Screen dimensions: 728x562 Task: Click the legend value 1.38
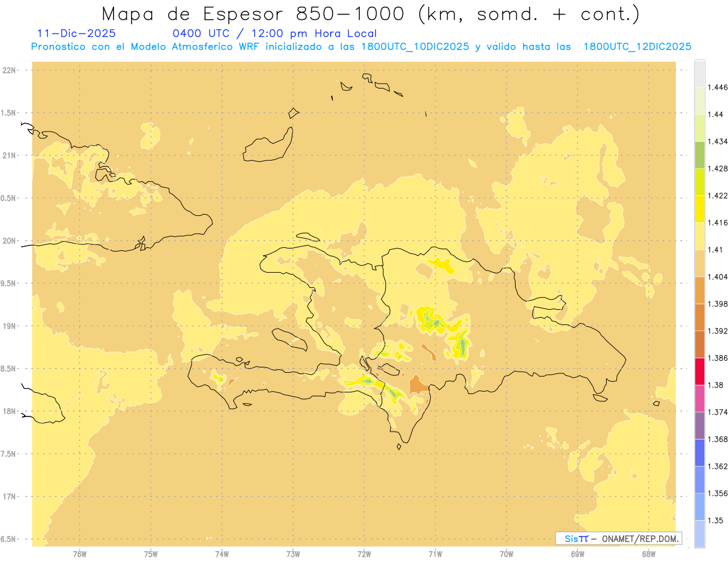click(x=716, y=385)
